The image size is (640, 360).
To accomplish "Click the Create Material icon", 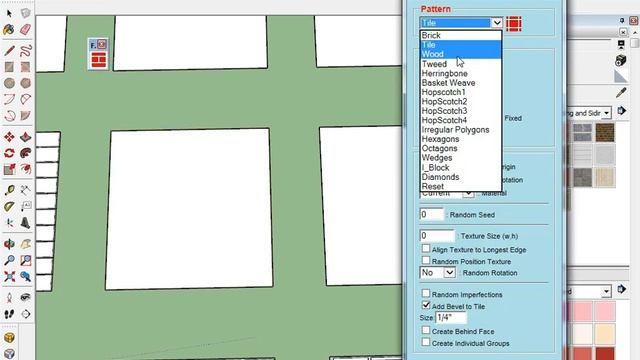I will (620, 60).
